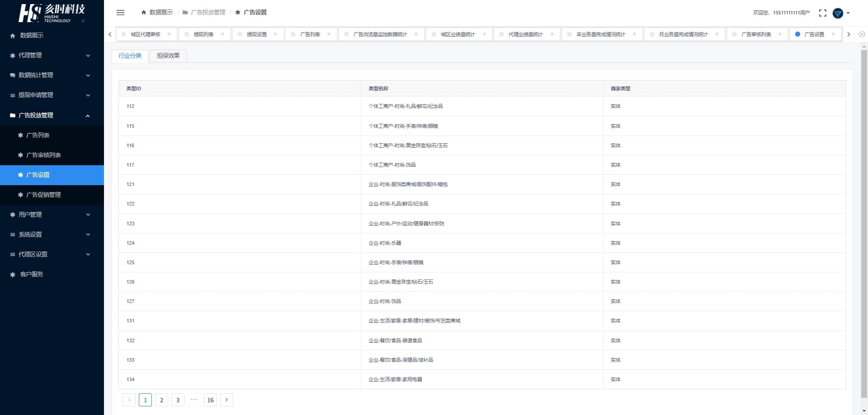Go to page 16
This screenshot has height=415, width=868.
tap(210, 400)
